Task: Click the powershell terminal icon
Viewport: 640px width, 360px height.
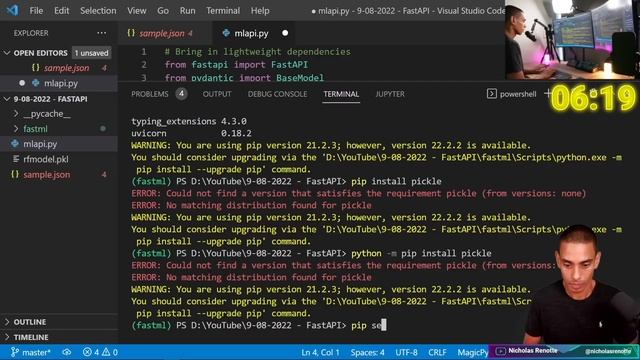Action: (491, 94)
